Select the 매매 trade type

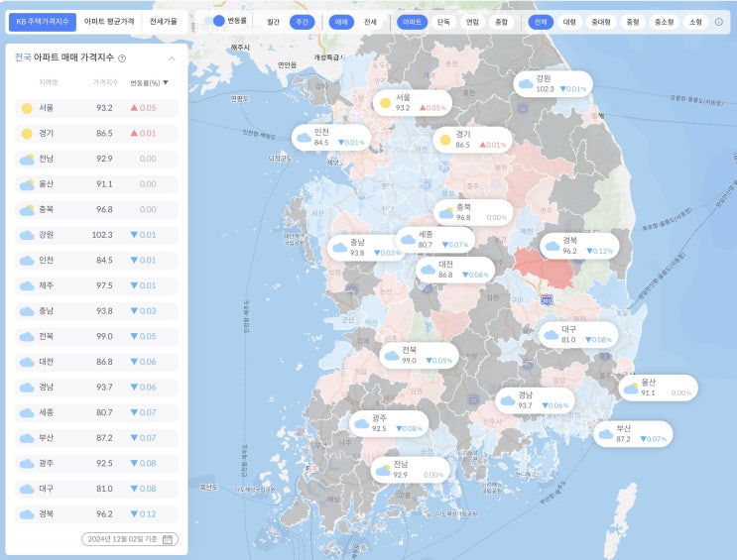pos(341,22)
